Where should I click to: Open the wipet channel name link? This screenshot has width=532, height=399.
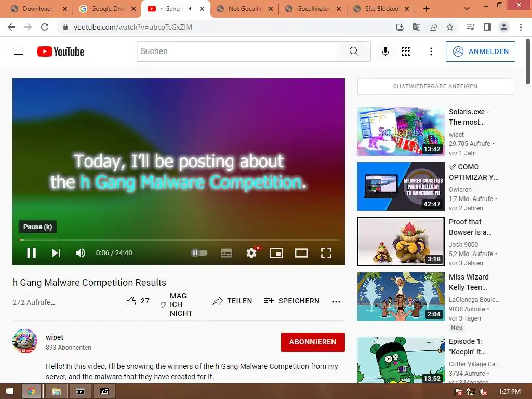[x=55, y=337]
